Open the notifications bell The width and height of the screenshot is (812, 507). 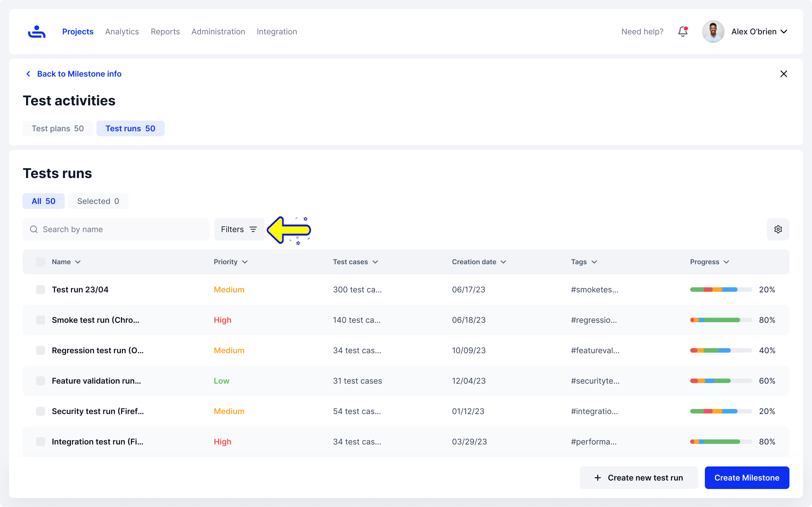(683, 32)
